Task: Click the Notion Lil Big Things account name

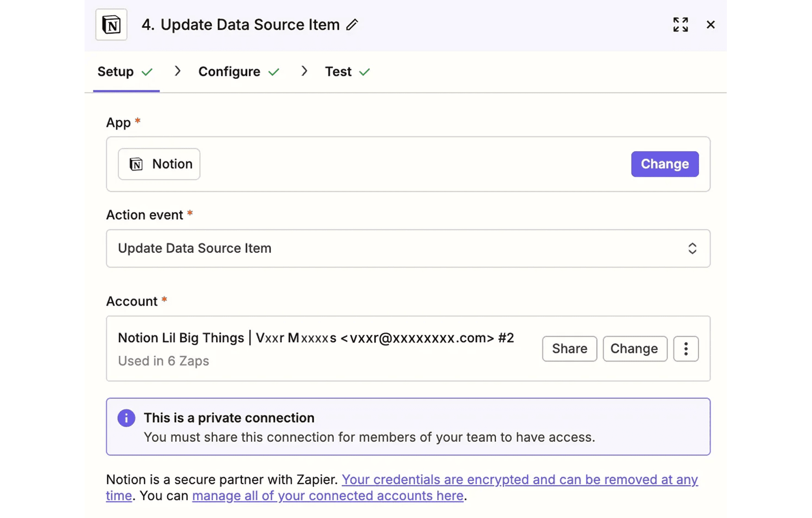Action: [316, 338]
